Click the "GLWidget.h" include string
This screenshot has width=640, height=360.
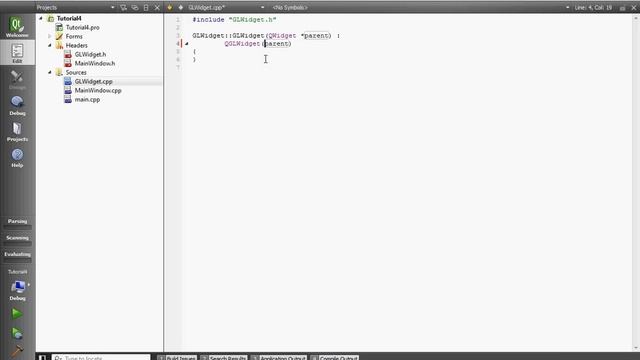tap(253, 20)
